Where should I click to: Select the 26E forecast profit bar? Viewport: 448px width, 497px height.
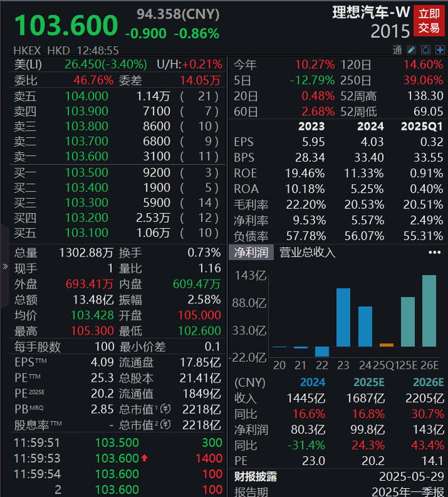(429, 311)
